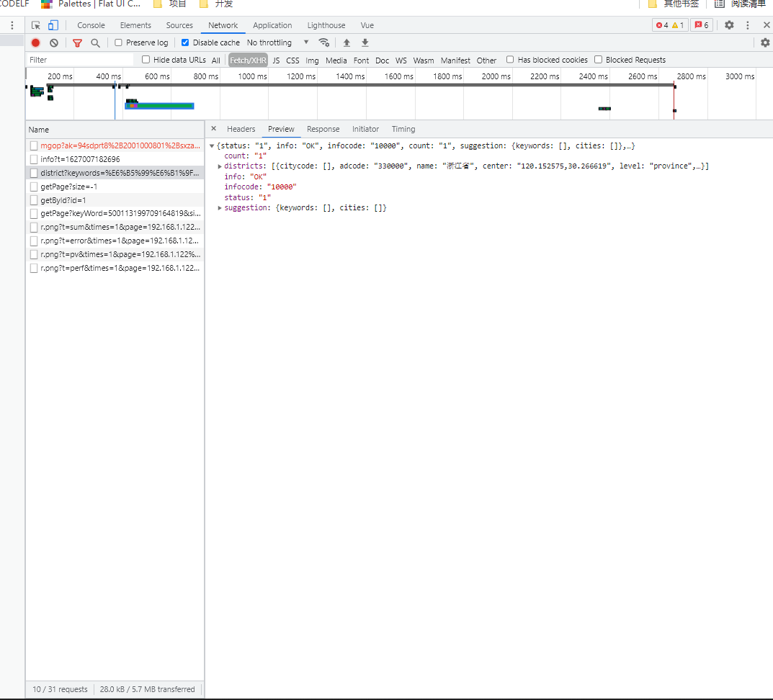Click the errors and warnings counter
The width and height of the screenshot is (773, 700).
670,25
